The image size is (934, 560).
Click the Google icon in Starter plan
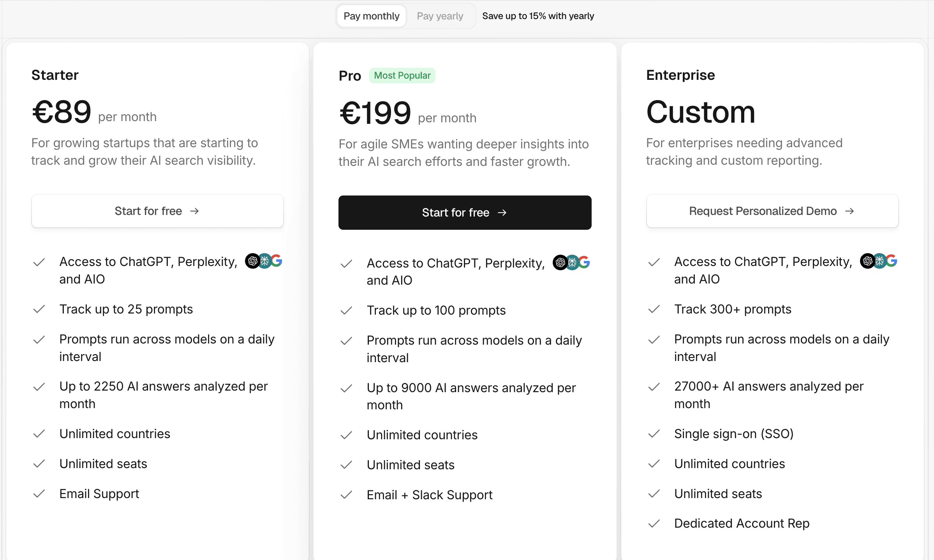click(277, 261)
